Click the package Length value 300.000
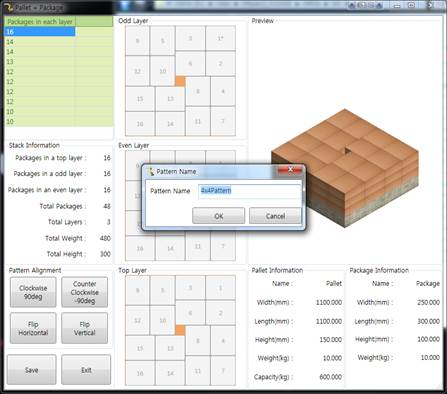447x394 pixels. coord(429,321)
